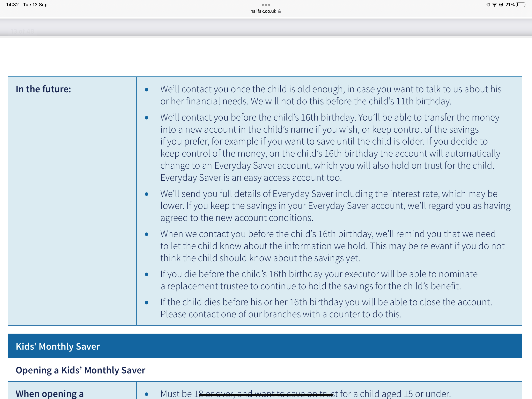The width and height of the screenshot is (532, 399).
Task: Tap the Wi-Fi status icon
Action: [x=494, y=4]
